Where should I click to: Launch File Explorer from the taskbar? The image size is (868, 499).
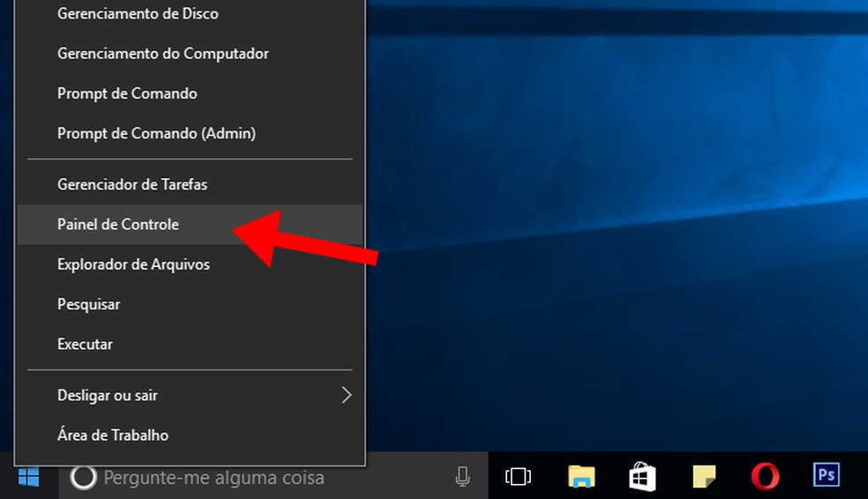pos(581,476)
